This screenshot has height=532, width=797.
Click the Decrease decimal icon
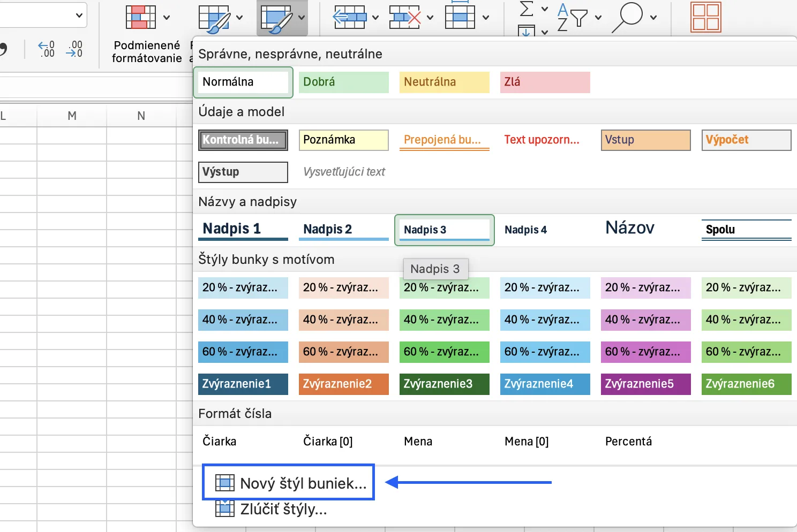[74, 49]
